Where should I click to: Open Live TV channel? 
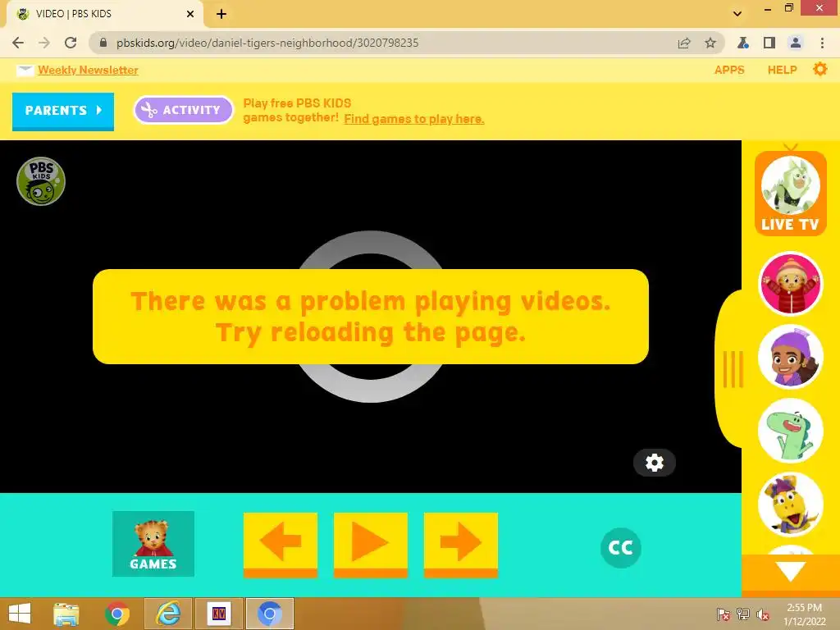pyautogui.click(x=790, y=194)
